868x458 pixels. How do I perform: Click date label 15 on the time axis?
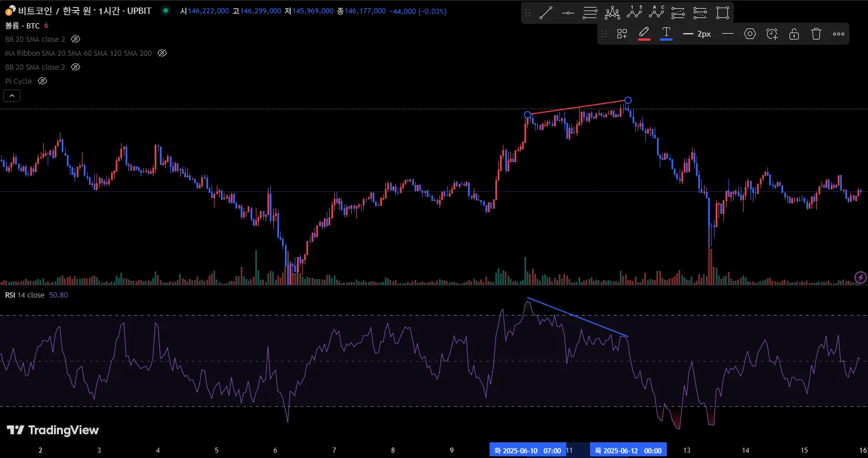click(x=805, y=450)
